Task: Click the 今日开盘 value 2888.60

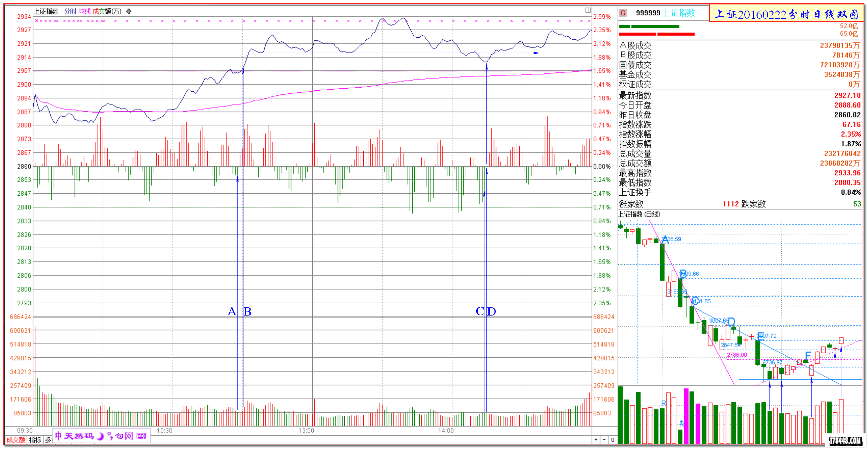Action: pos(847,105)
